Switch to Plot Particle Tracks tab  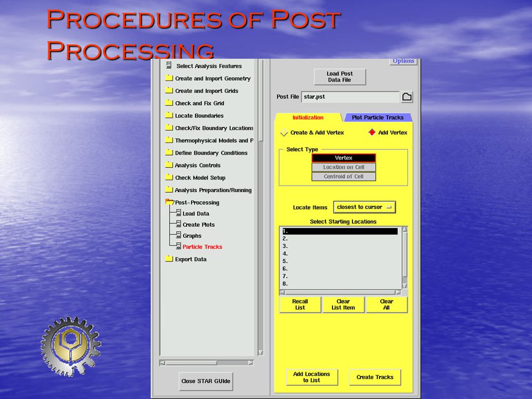pyautogui.click(x=377, y=117)
